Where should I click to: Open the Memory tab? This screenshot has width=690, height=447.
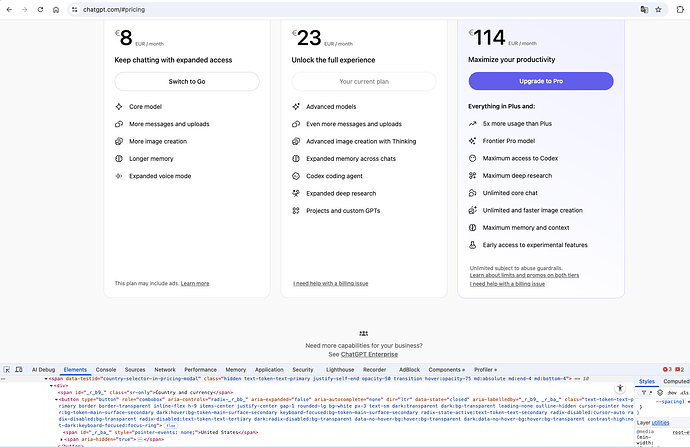[x=236, y=370]
